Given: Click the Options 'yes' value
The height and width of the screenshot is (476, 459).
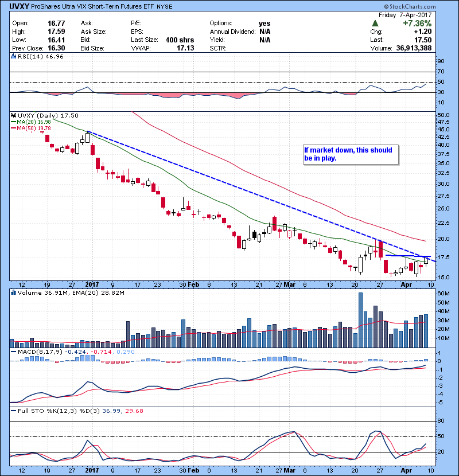Looking at the screenshot, I should click(264, 24).
